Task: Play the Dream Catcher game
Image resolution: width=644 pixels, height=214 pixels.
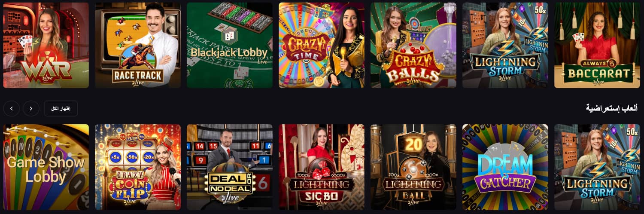Action: coord(505,167)
